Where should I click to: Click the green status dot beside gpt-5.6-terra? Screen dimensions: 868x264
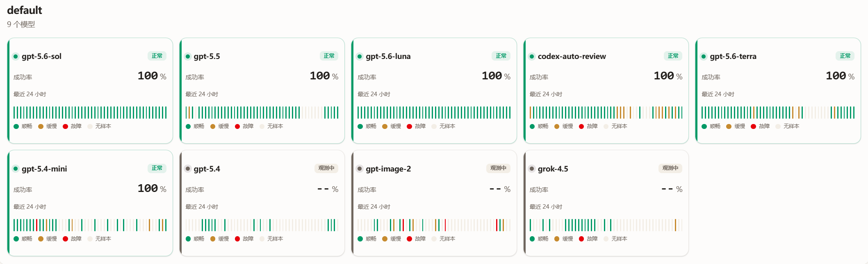(704, 56)
